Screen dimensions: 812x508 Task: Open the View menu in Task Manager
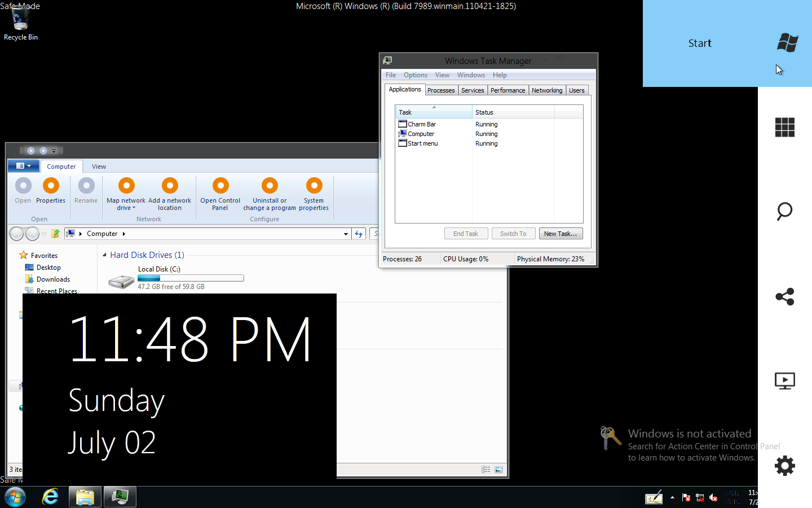coord(442,75)
